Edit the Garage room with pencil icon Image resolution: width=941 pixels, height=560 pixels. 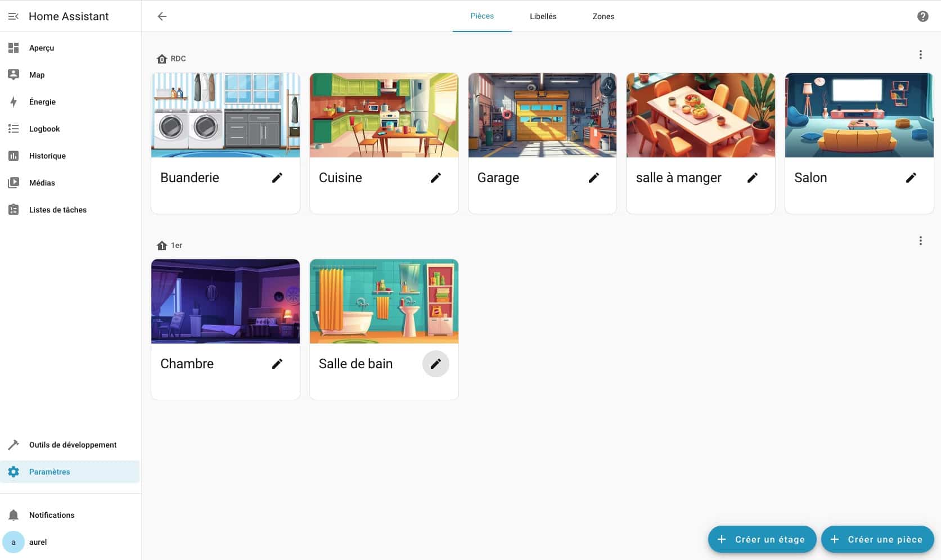click(x=594, y=178)
